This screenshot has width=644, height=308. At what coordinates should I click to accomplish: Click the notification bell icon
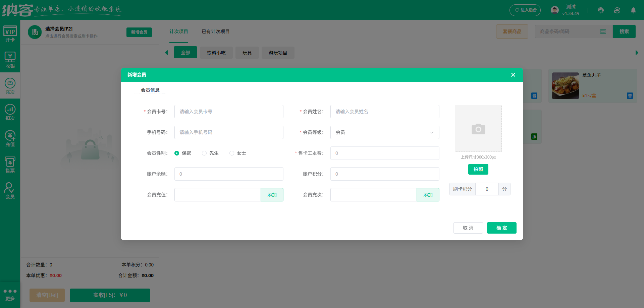tap(633, 10)
